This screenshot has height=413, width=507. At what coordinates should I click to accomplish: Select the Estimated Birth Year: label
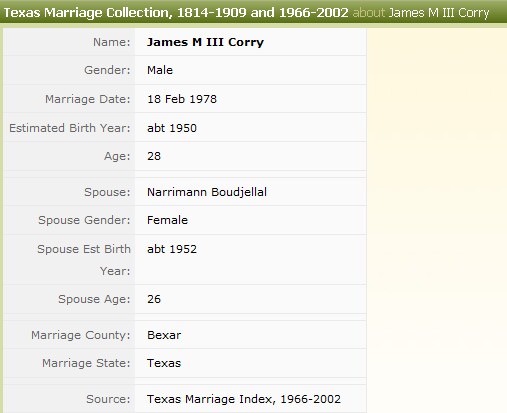coord(70,128)
